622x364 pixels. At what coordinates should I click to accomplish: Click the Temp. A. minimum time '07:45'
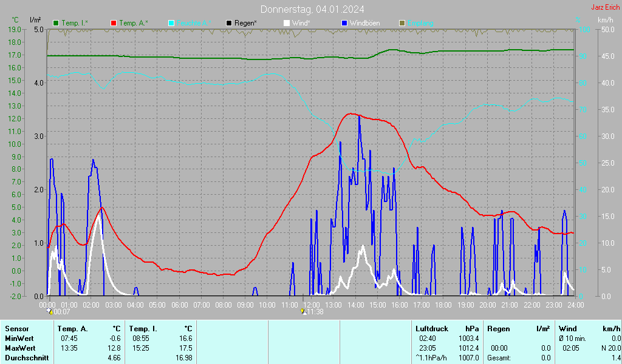point(69,339)
